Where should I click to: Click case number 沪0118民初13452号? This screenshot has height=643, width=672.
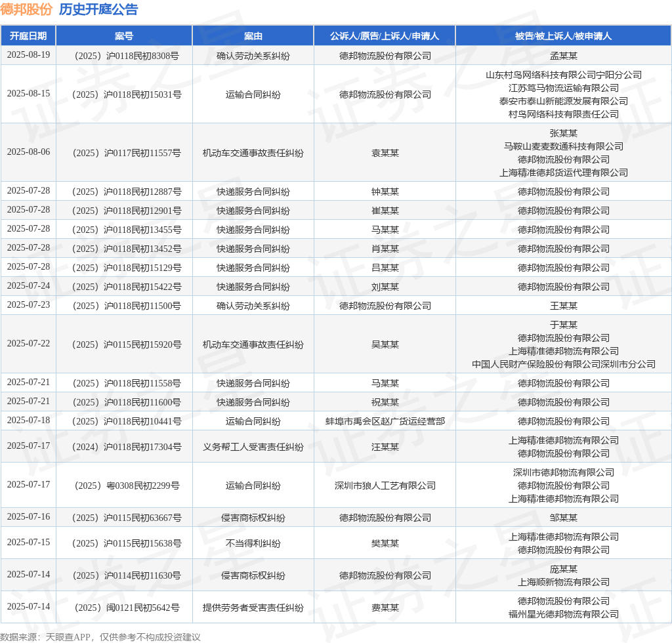tap(127, 249)
